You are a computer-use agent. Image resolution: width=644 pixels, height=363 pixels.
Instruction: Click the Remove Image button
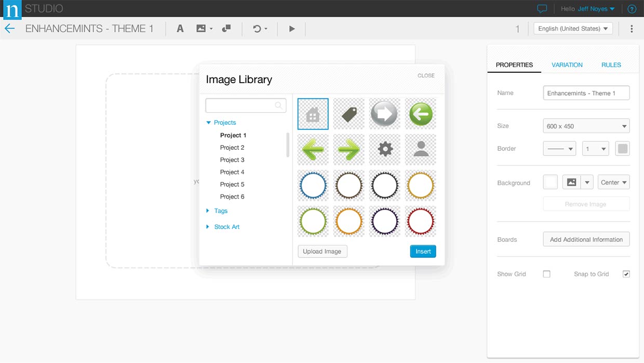pos(586,204)
